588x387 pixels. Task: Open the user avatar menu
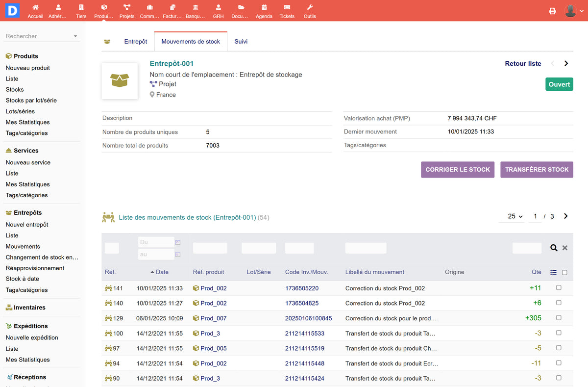pos(570,10)
